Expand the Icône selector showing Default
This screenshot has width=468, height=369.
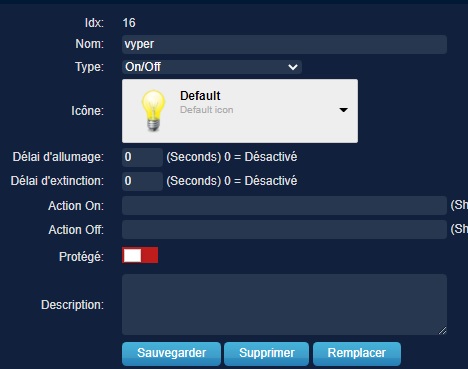coord(240,111)
